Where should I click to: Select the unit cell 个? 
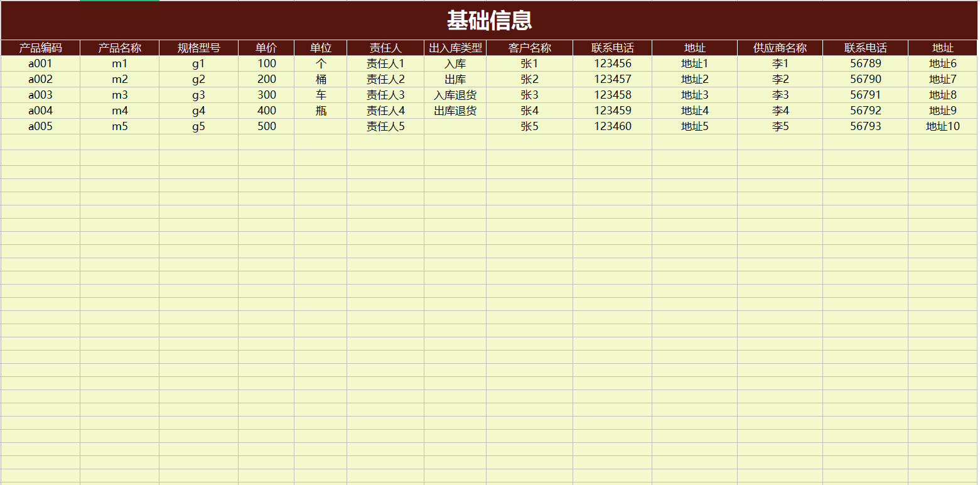pyautogui.click(x=321, y=63)
